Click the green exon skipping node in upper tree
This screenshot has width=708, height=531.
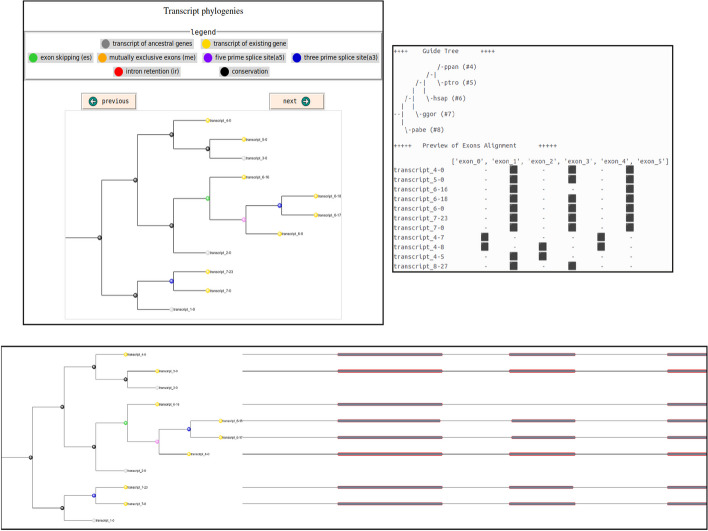coord(208,198)
